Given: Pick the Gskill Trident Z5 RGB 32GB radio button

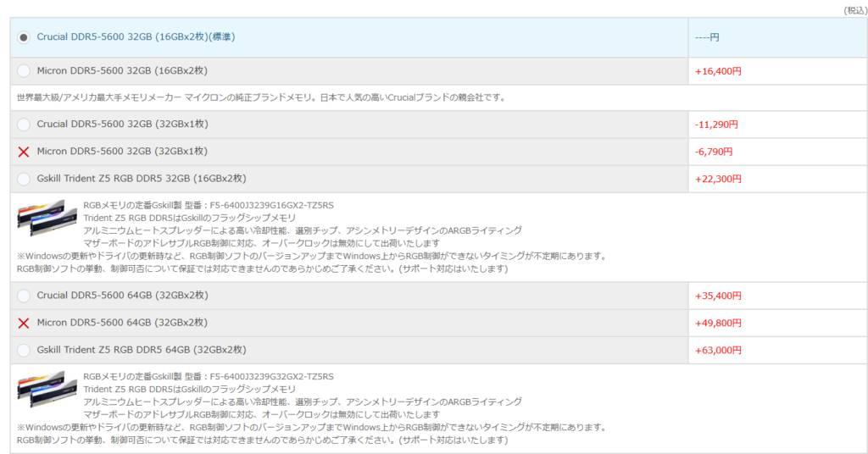Looking at the screenshot, I should tap(24, 179).
